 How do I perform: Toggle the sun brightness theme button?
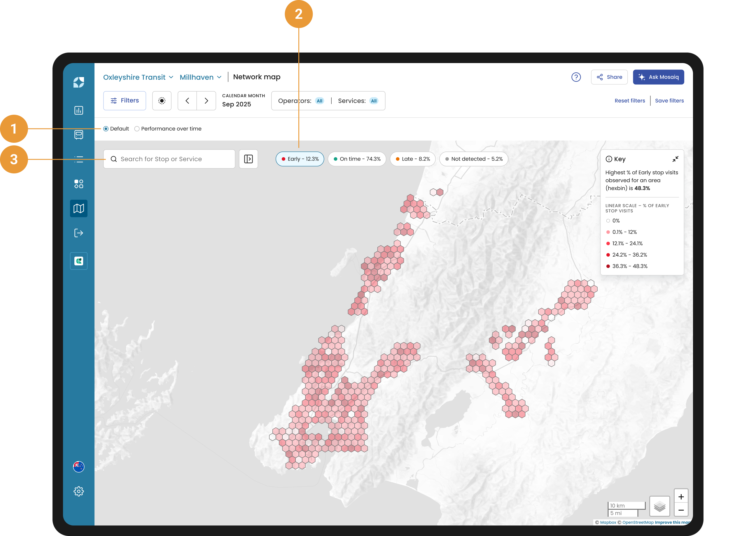pyautogui.click(x=162, y=101)
